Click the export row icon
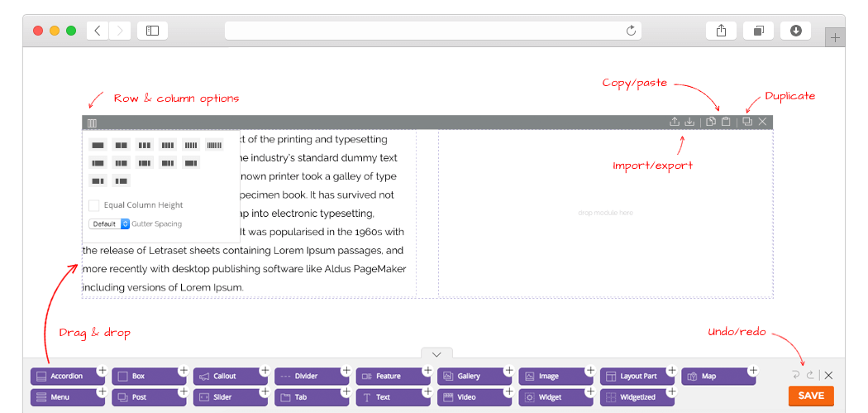The width and height of the screenshot is (868, 413). (x=675, y=122)
